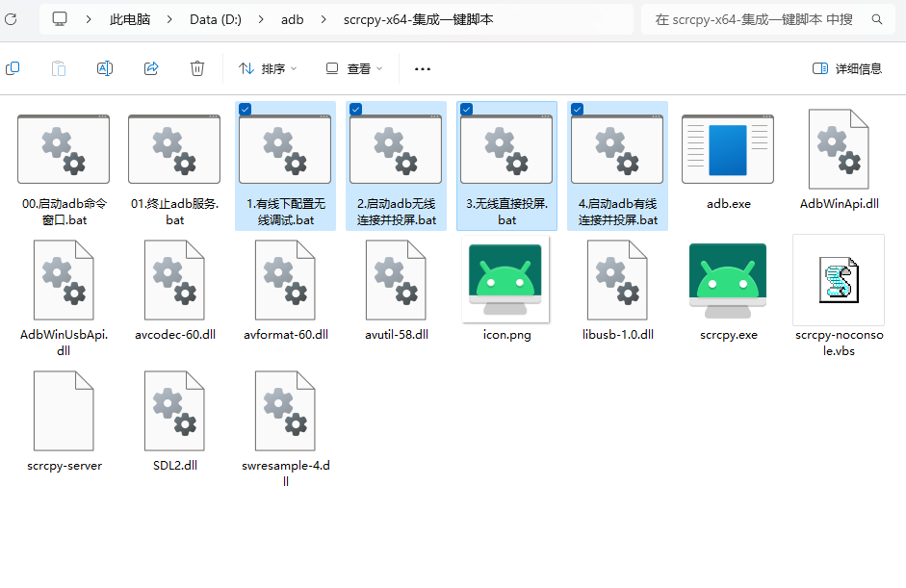Click the Paste toolbar icon
The height and width of the screenshot is (588, 906).
59,68
